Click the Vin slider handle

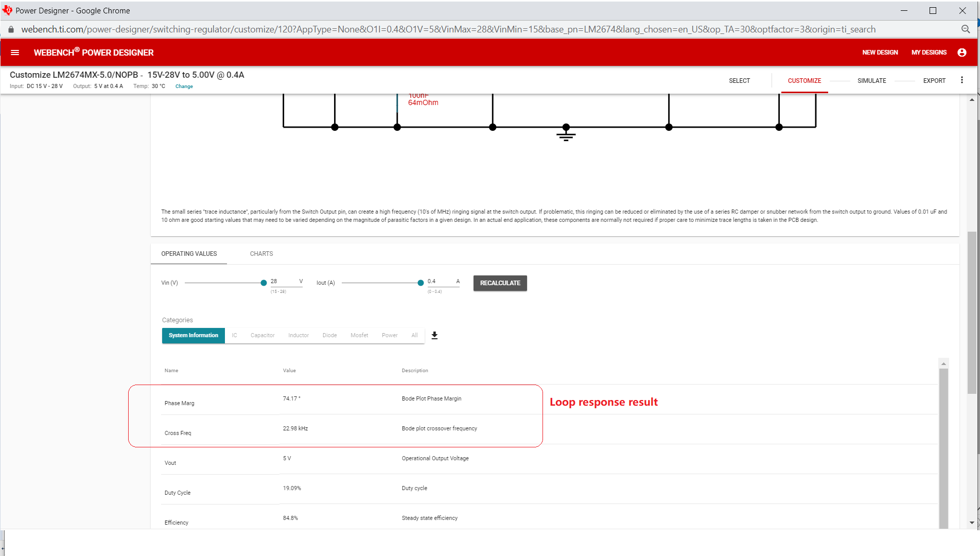coord(264,283)
